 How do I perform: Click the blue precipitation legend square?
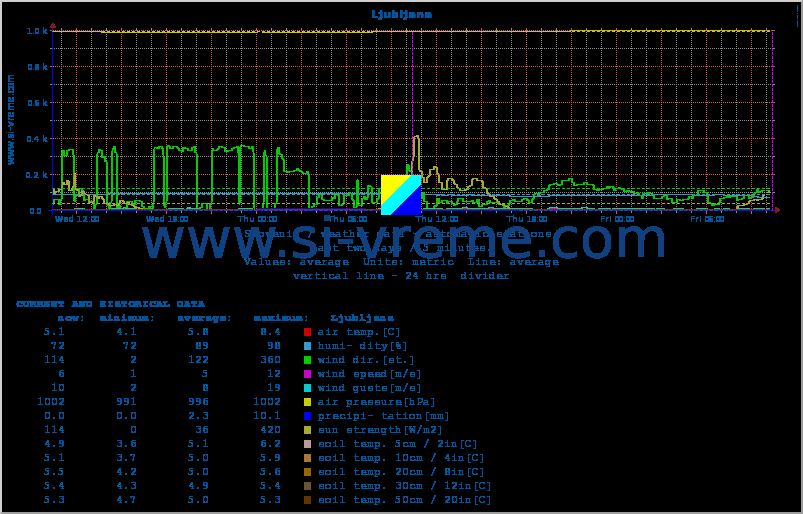coord(308,416)
